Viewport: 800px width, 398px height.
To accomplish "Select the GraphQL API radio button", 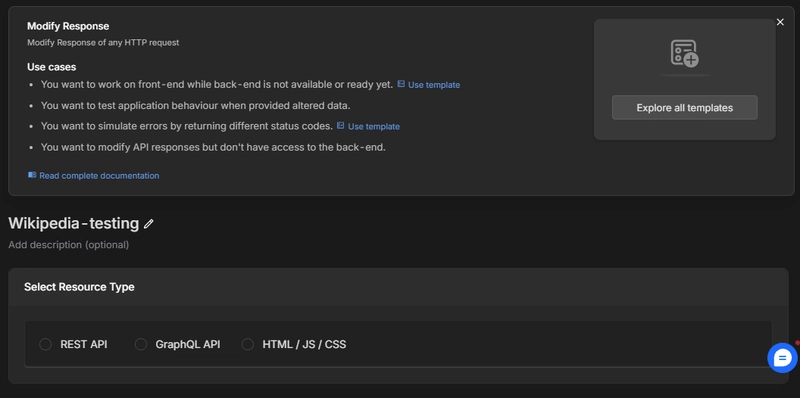I will pyautogui.click(x=141, y=344).
